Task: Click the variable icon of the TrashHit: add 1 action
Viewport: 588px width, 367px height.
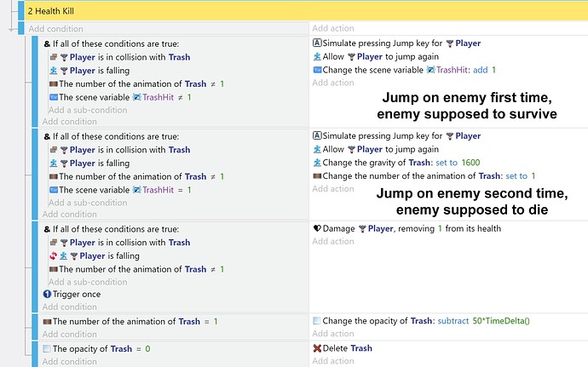Action: 317,70
